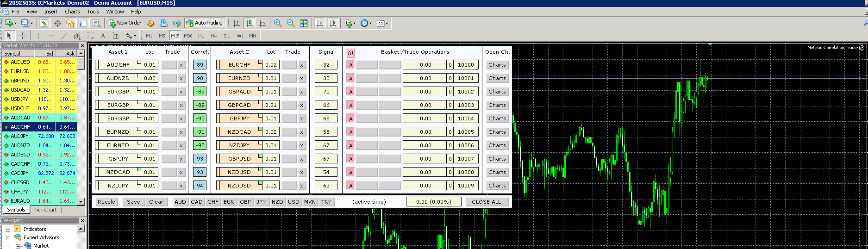Toggle chart auto scroll icon
The height and width of the screenshot is (249, 868).
tap(319, 23)
